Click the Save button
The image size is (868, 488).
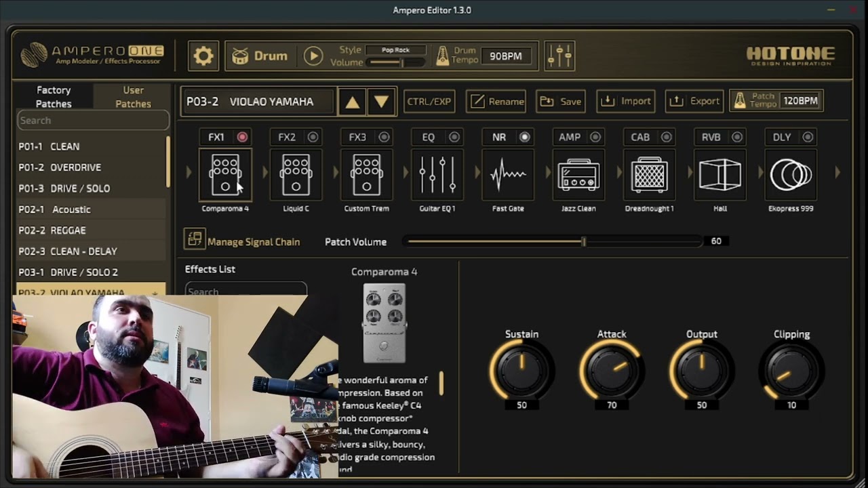pos(561,101)
